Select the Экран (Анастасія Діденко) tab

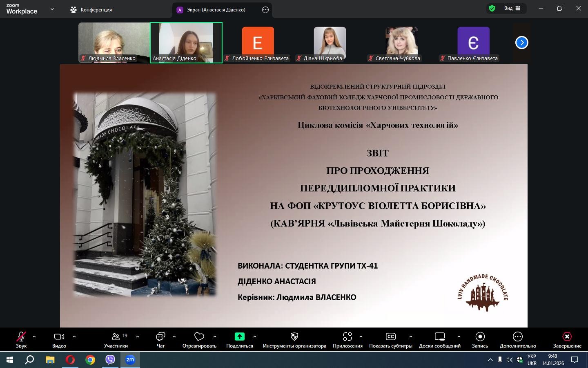pyautogui.click(x=216, y=10)
